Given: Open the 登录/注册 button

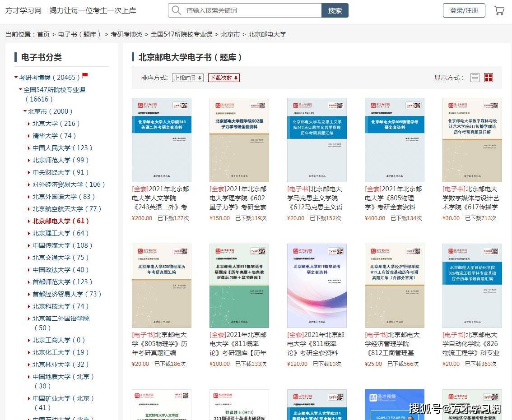Looking at the screenshot, I should [464, 10].
